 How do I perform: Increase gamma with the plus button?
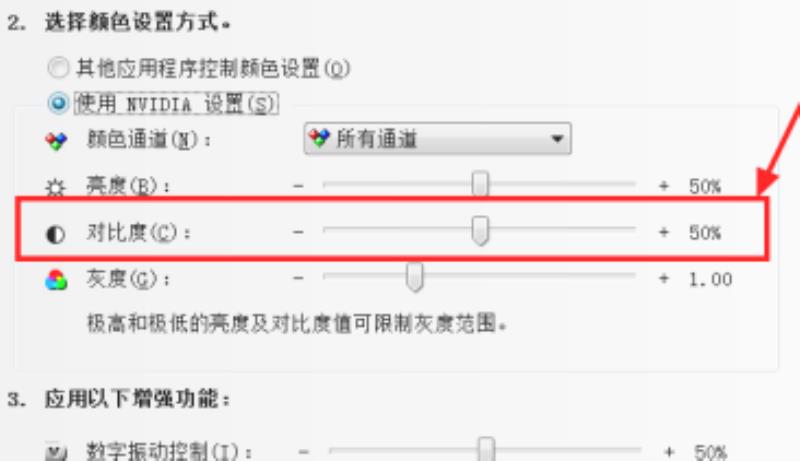pyautogui.click(x=664, y=278)
